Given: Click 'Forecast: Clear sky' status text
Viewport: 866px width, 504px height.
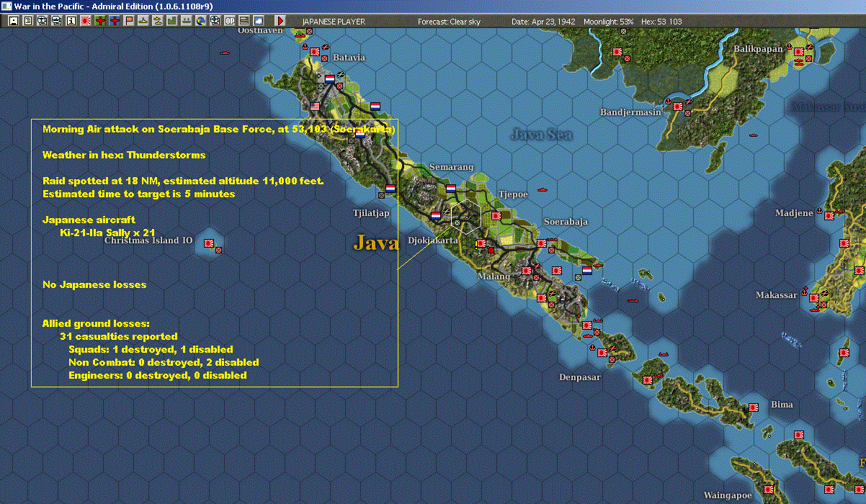Looking at the screenshot, I should pos(449,22).
